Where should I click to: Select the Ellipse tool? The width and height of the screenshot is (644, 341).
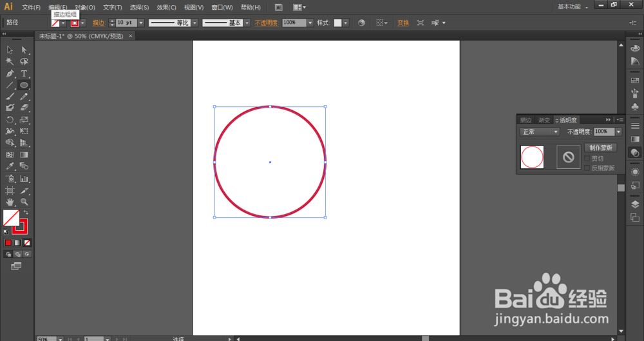(x=24, y=85)
